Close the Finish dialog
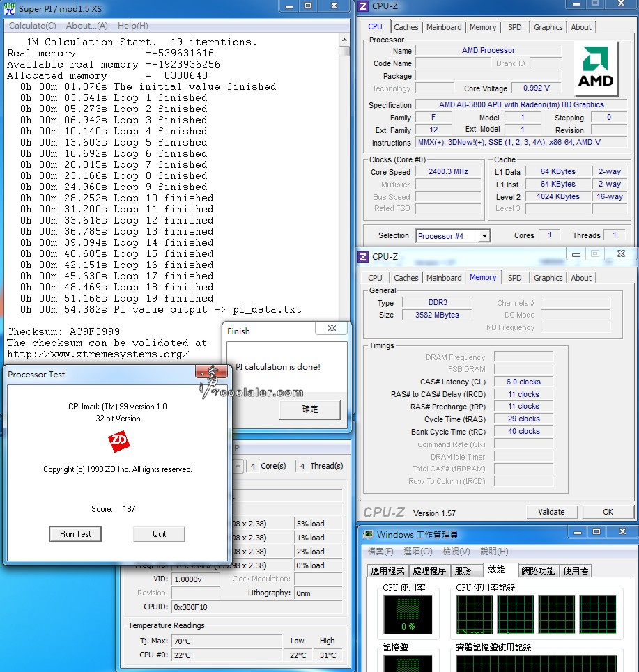Image resolution: width=639 pixels, height=672 pixels. click(332, 328)
